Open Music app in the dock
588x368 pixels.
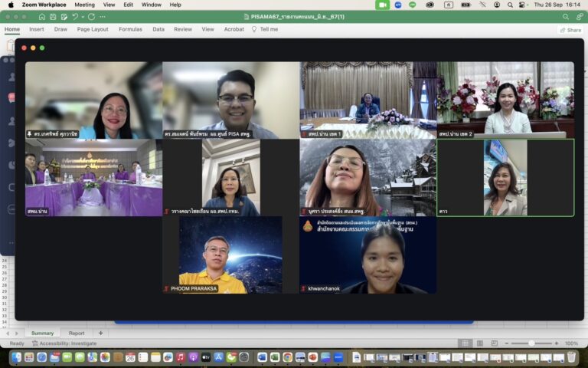181,357
